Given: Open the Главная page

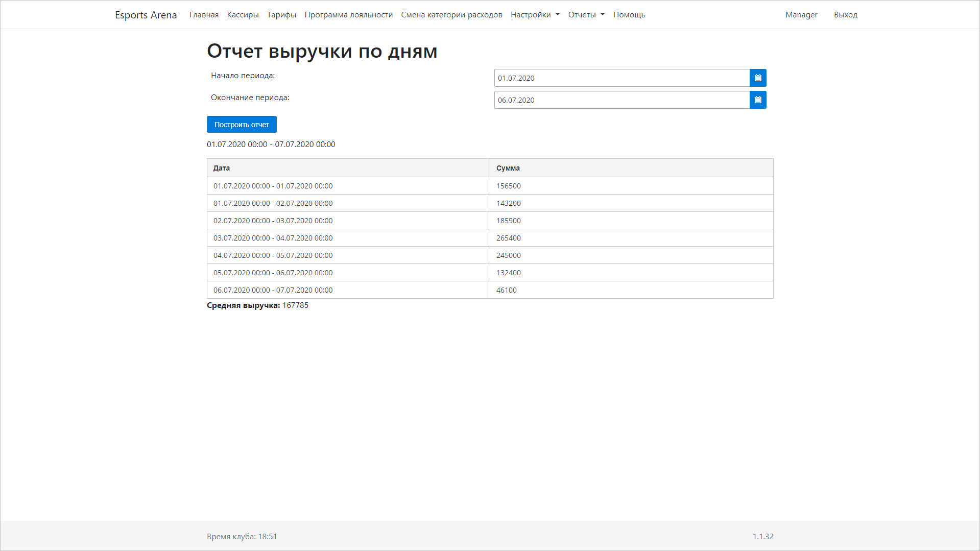Looking at the screenshot, I should (203, 14).
